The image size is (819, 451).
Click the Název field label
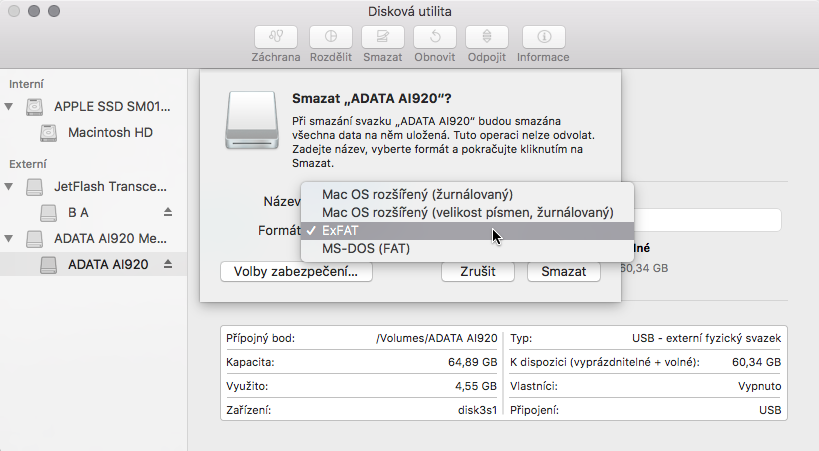(282, 202)
